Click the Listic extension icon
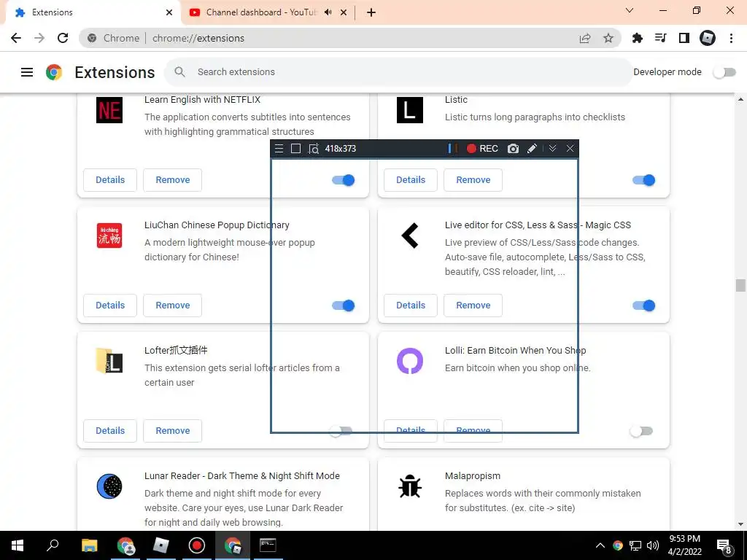The height and width of the screenshot is (560, 747). [x=410, y=110]
